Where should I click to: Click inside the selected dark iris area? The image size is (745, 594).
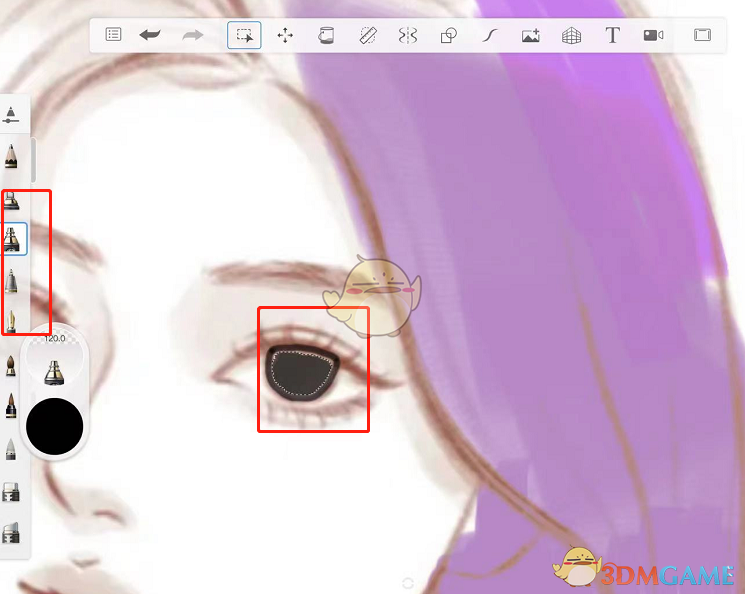(302, 373)
